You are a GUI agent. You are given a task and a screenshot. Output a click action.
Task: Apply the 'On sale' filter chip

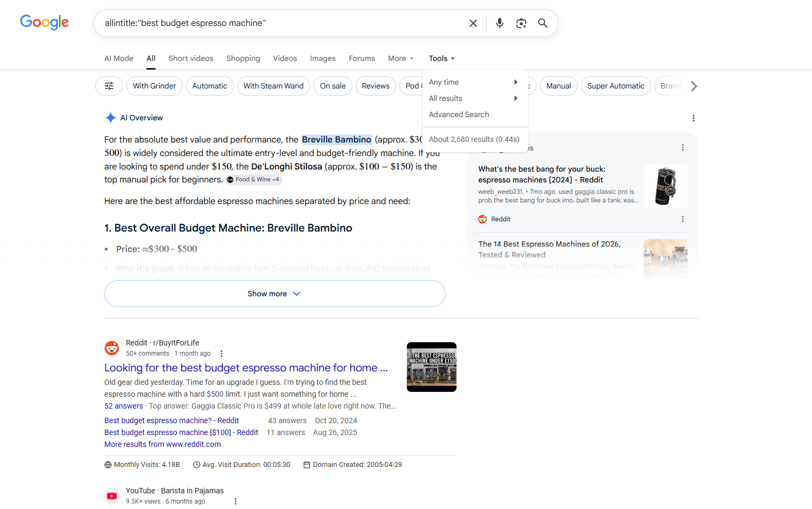point(333,86)
